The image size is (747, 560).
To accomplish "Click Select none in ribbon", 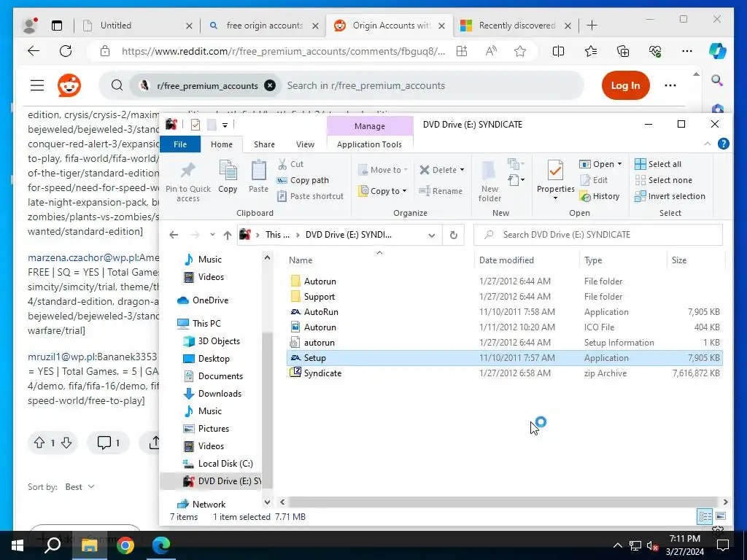I will (x=664, y=180).
